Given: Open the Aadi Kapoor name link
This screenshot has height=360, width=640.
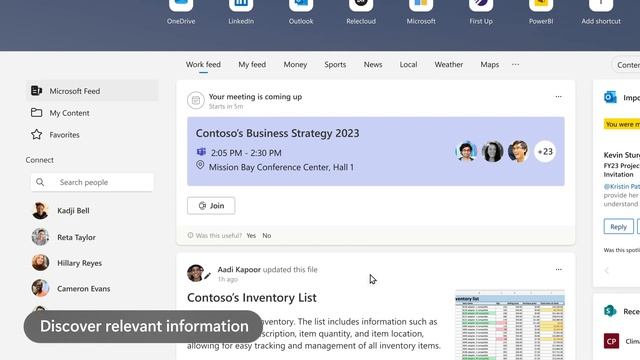Looking at the screenshot, I should tap(239, 269).
